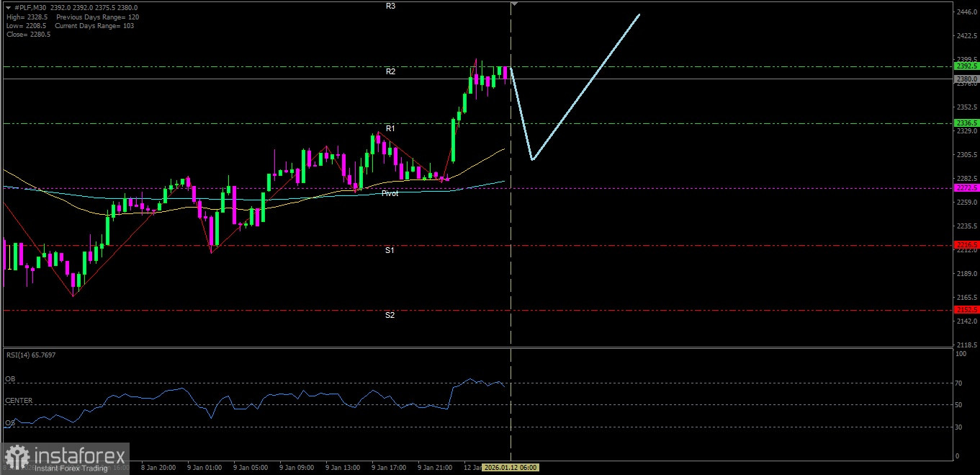Click the 9 Jan 13:00 time axis label
The height and width of the screenshot is (475, 980).
tap(343, 467)
